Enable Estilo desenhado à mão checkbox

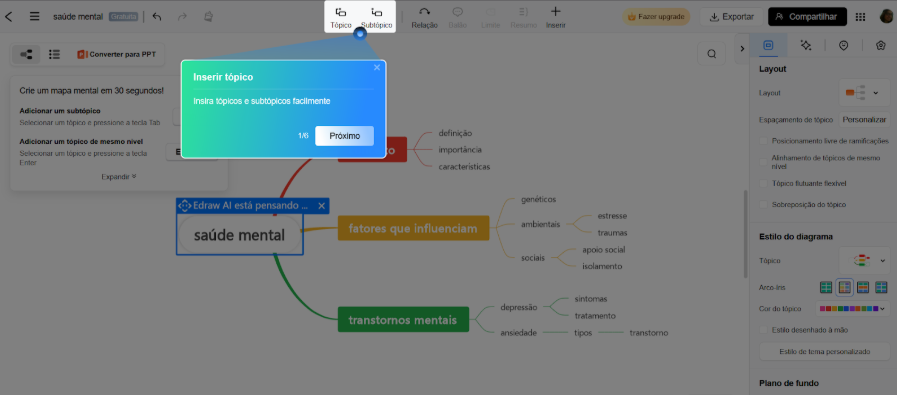pos(763,330)
